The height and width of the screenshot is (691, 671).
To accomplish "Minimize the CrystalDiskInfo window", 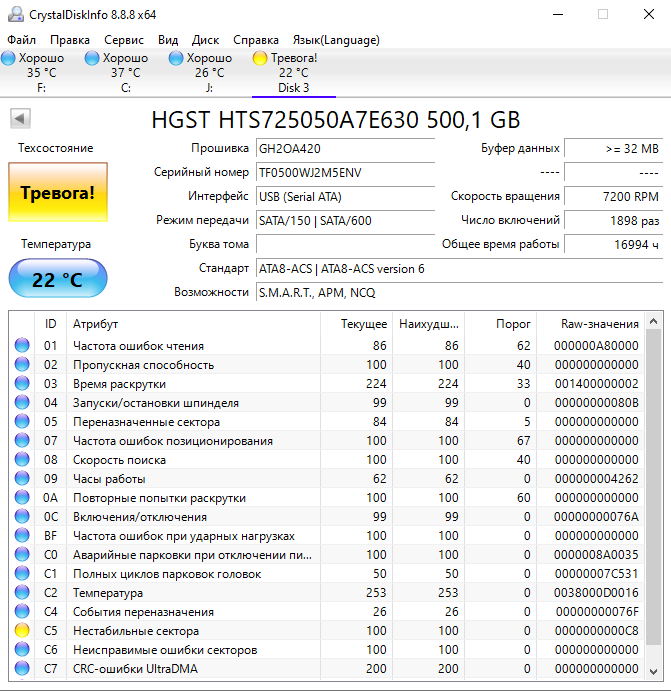I will 558,15.
